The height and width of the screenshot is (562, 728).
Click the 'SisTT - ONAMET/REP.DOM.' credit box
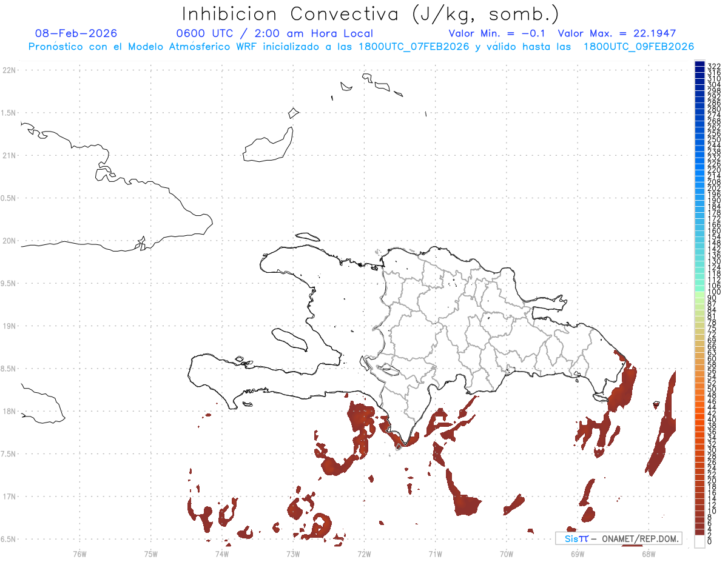coord(619,538)
